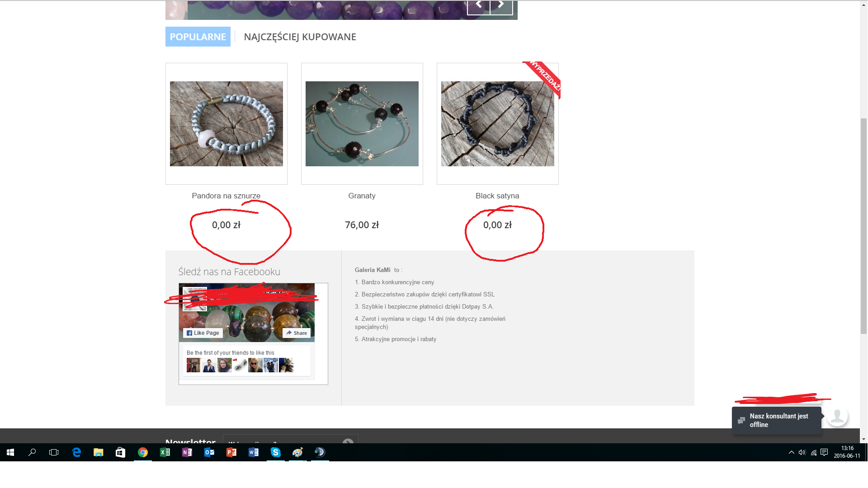Screen dimensions: 868x488
Task: Click the volume icon in system tray
Action: tap(802, 452)
